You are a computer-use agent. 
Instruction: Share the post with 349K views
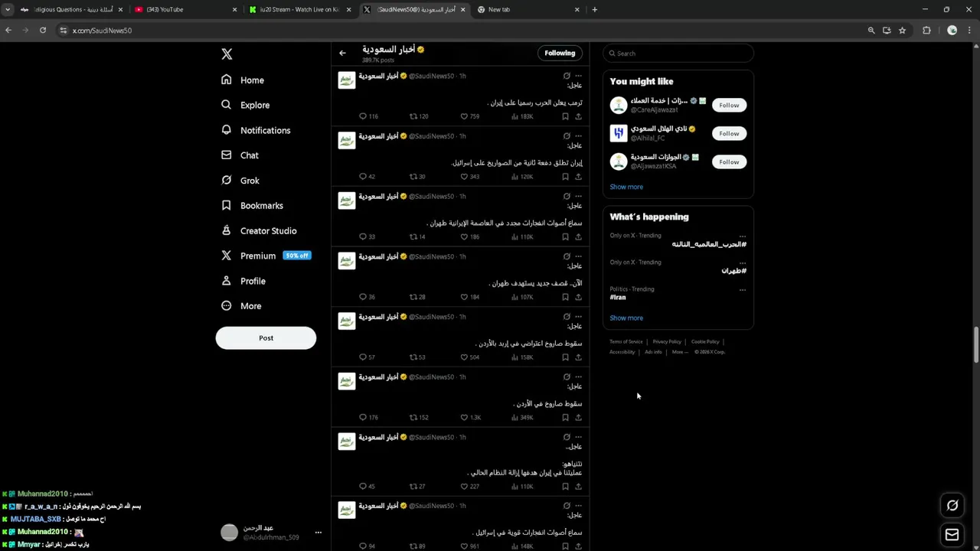coord(578,417)
